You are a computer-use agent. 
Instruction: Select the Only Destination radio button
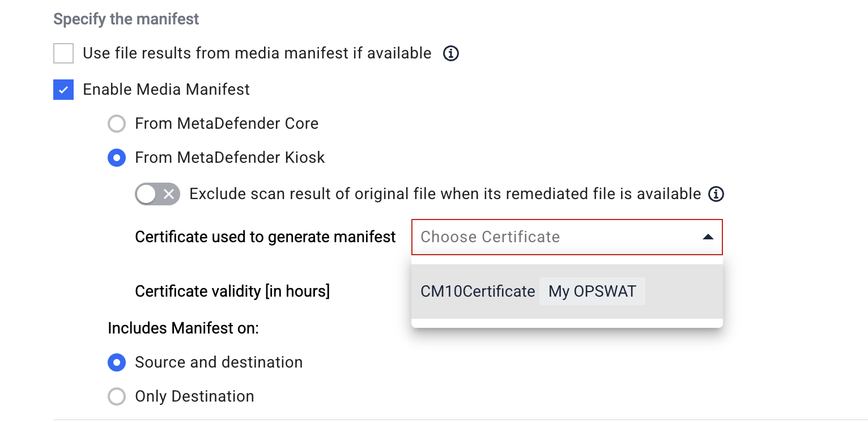(117, 396)
